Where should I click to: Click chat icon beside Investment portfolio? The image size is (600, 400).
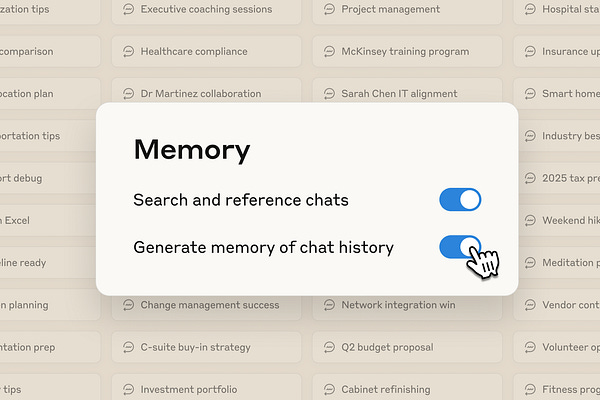129,389
